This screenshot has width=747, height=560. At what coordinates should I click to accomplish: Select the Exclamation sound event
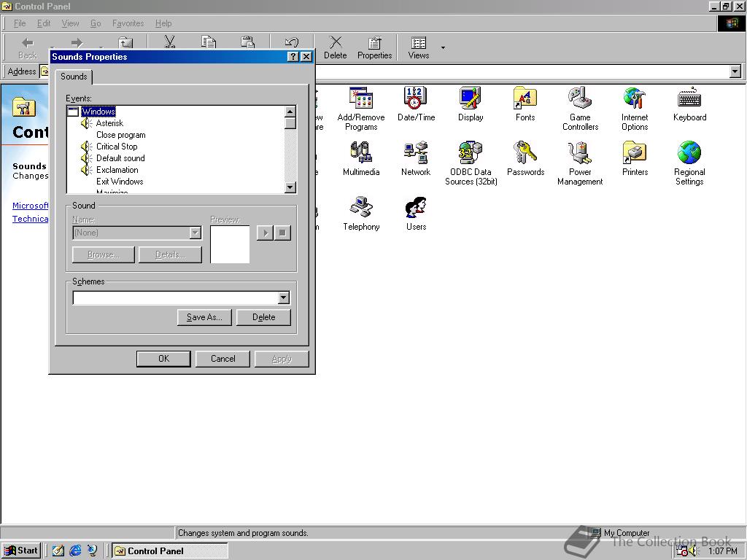point(117,170)
